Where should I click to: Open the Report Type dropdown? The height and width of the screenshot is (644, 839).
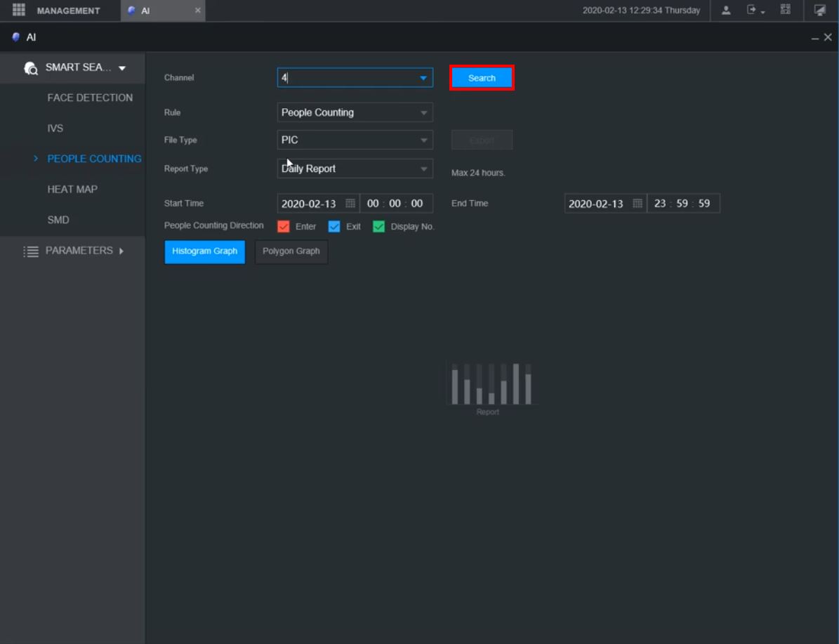point(423,169)
